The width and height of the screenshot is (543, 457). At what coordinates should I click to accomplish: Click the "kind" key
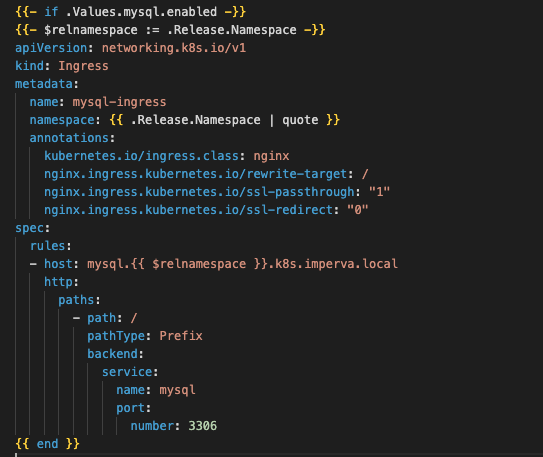[29, 66]
